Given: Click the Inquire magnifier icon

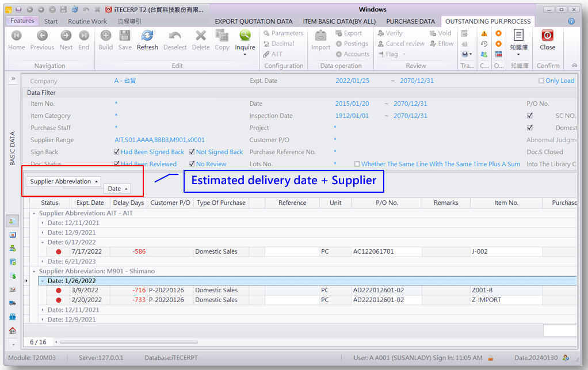Looking at the screenshot, I should [x=245, y=36].
